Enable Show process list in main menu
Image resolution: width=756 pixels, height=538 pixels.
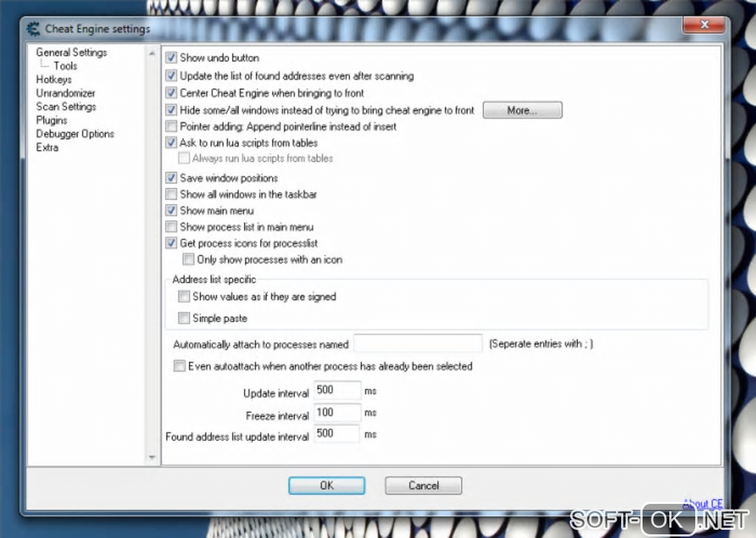[171, 227]
